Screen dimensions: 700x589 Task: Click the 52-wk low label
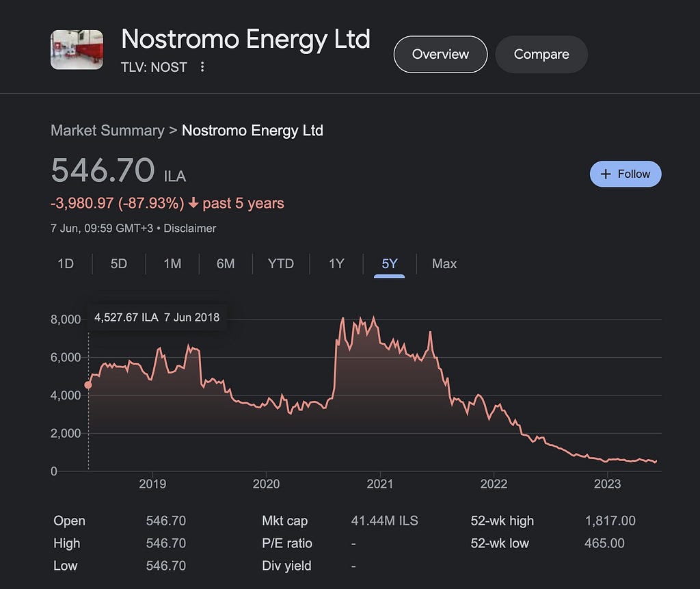(500, 543)
